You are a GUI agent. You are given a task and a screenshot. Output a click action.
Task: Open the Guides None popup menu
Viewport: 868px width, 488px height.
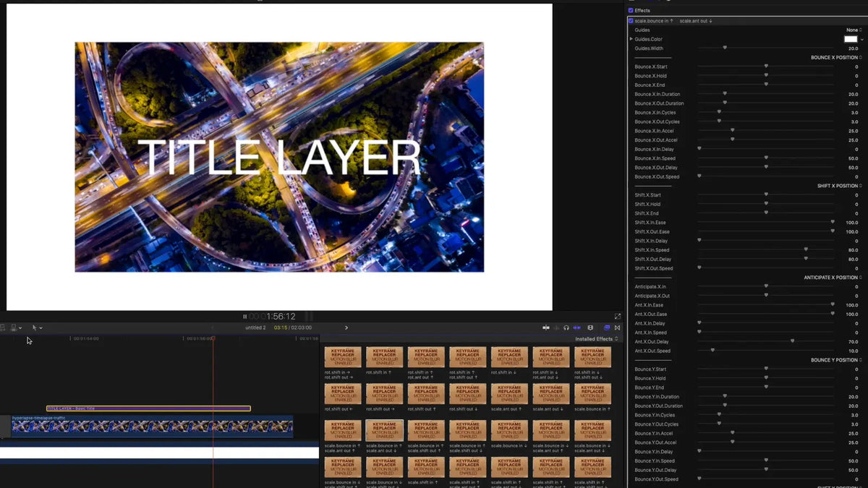(x=854, y=30)
